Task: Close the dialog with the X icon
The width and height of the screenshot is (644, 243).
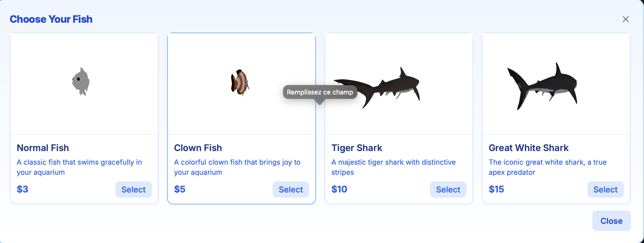Action: coord(626,19)
